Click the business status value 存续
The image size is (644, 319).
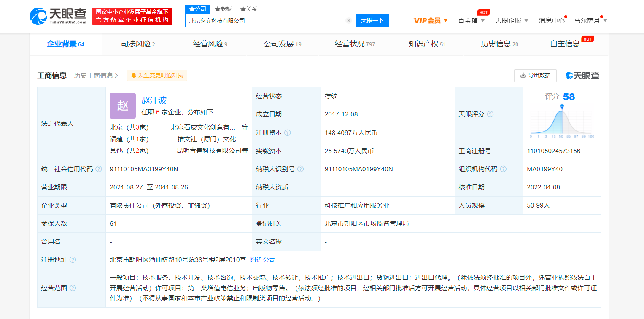331,96
